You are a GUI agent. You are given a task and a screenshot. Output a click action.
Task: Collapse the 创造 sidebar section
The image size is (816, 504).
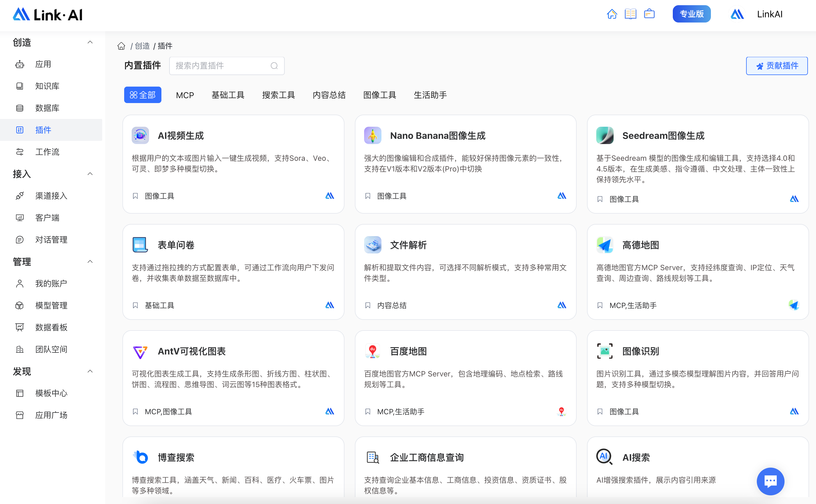pyautogui.click(x=90, y=42)
